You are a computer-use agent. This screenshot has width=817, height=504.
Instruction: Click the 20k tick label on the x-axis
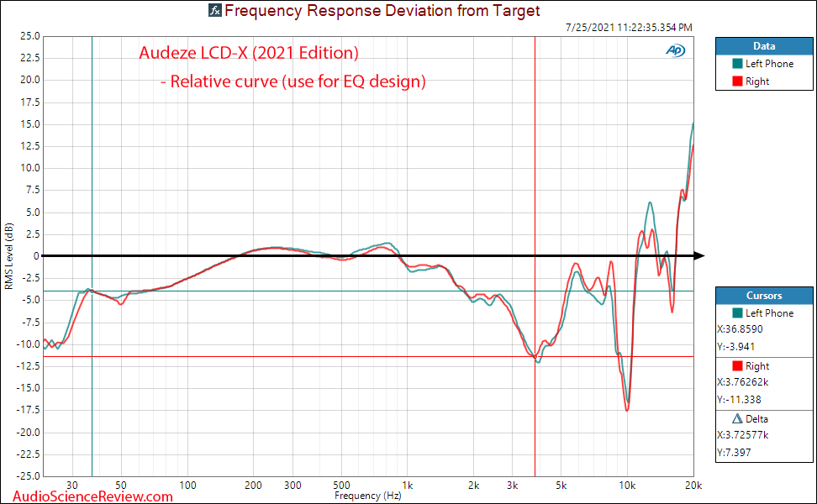point(693,486)
